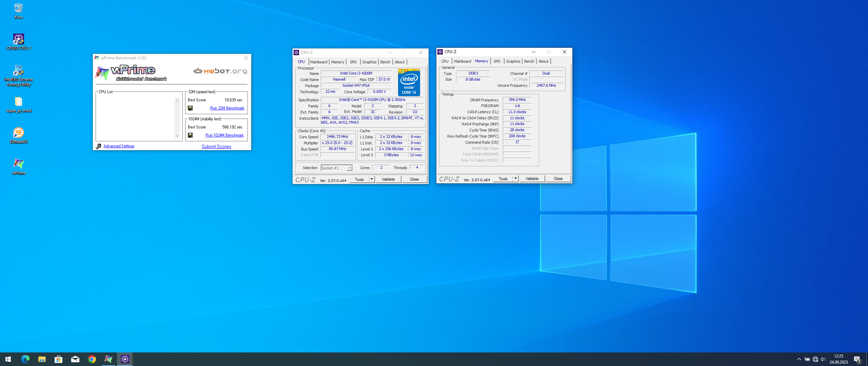Click the wrench icon next to Advanced Settings

click(x=98, y=146)
